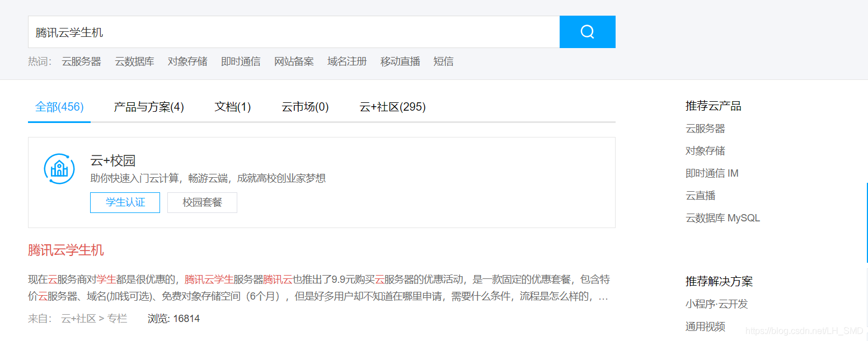Click the 云+校园 school building icon

coord(58,168)
